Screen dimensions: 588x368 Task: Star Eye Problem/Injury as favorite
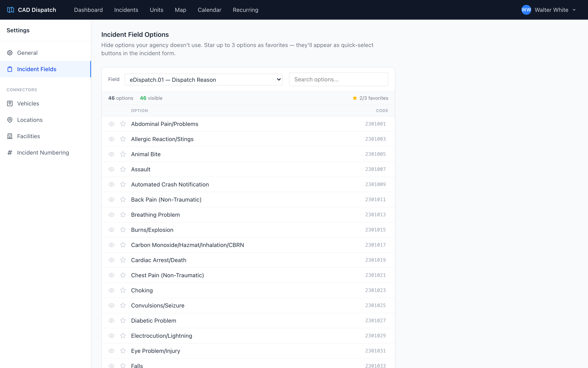pyautogui.click(x=123, y=351)
